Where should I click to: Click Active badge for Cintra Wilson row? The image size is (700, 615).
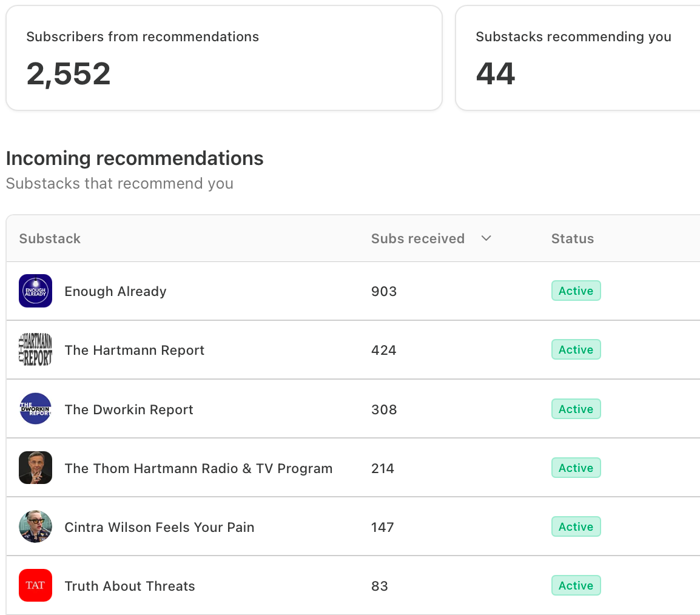click(x=576, y=526)
